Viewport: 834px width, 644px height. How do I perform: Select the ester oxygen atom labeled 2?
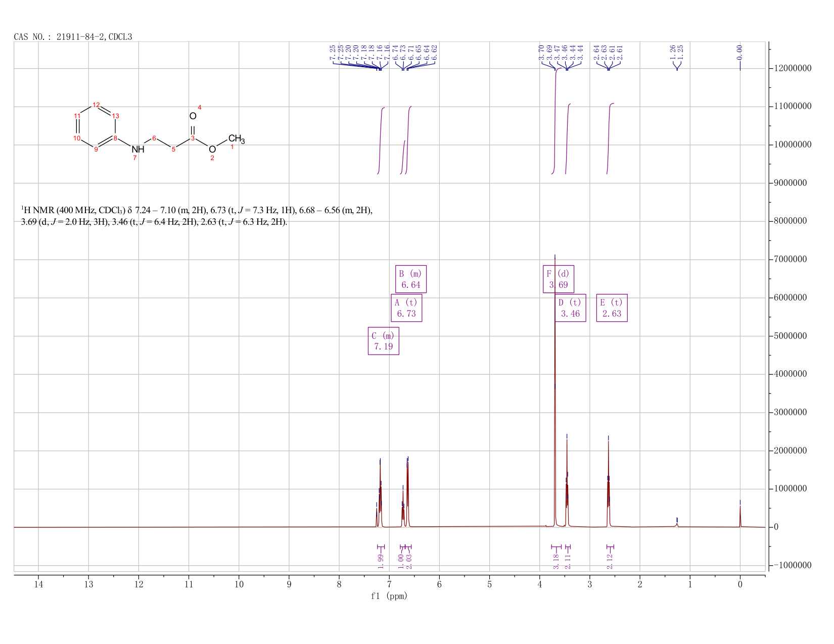[212, 150]
